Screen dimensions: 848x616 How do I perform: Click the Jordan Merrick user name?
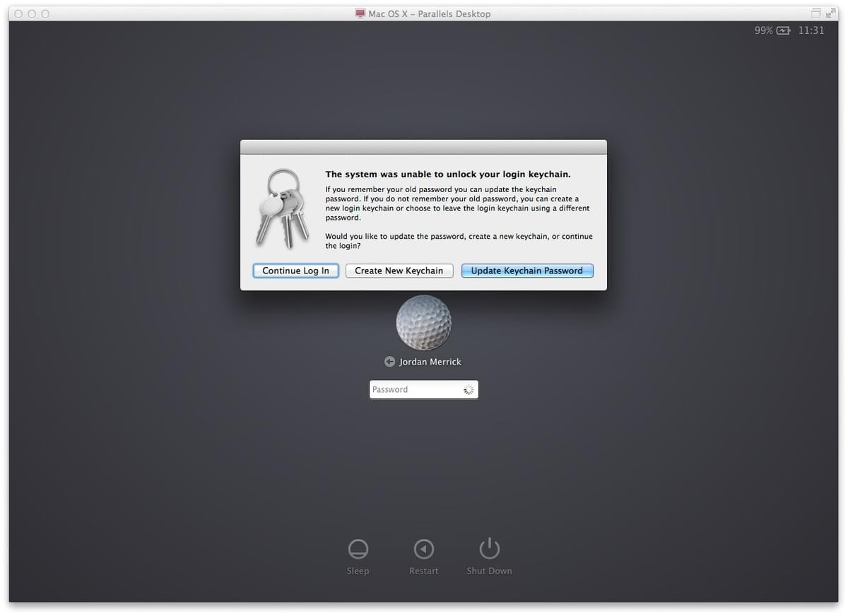tap(430, 362)
